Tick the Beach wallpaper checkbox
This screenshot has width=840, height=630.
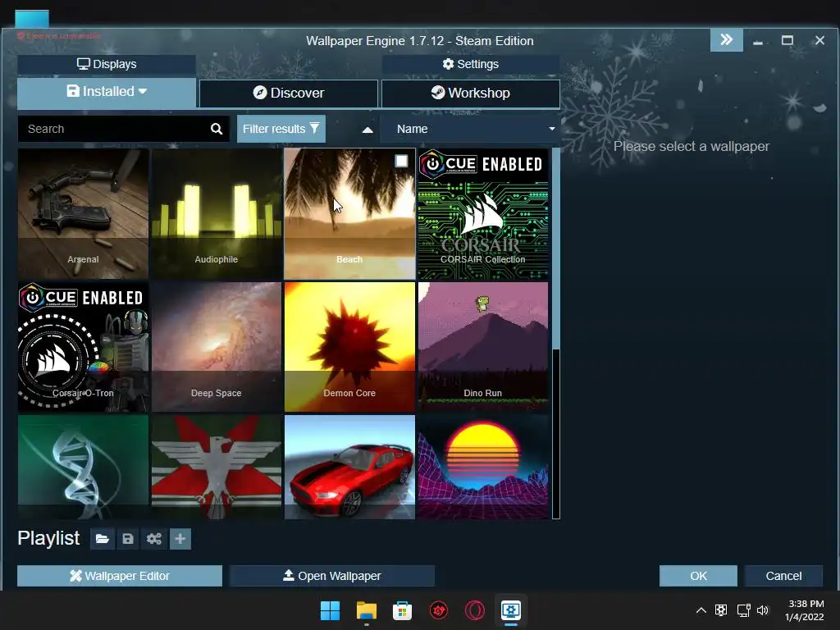coord(401,161)
